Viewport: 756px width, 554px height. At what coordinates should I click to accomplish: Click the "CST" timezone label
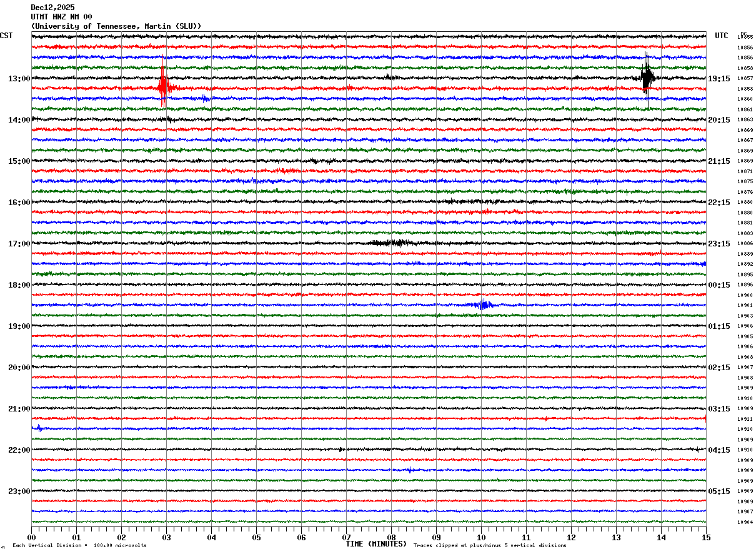(x=6, y=36)
